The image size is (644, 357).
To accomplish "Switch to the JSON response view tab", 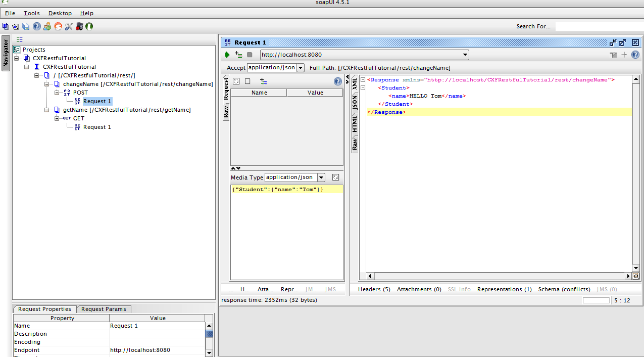I will coord(355,103).
